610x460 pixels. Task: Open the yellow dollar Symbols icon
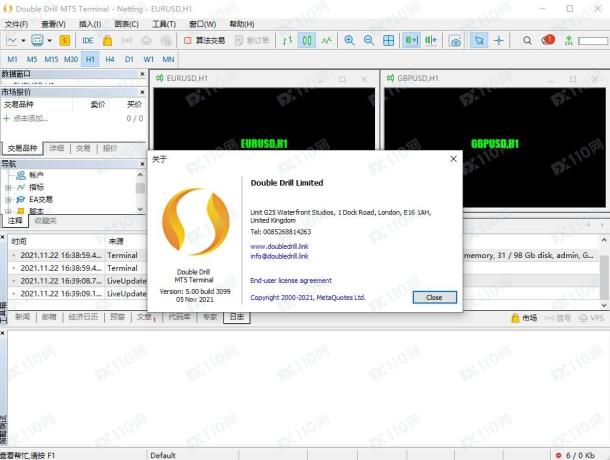point(65,40)
